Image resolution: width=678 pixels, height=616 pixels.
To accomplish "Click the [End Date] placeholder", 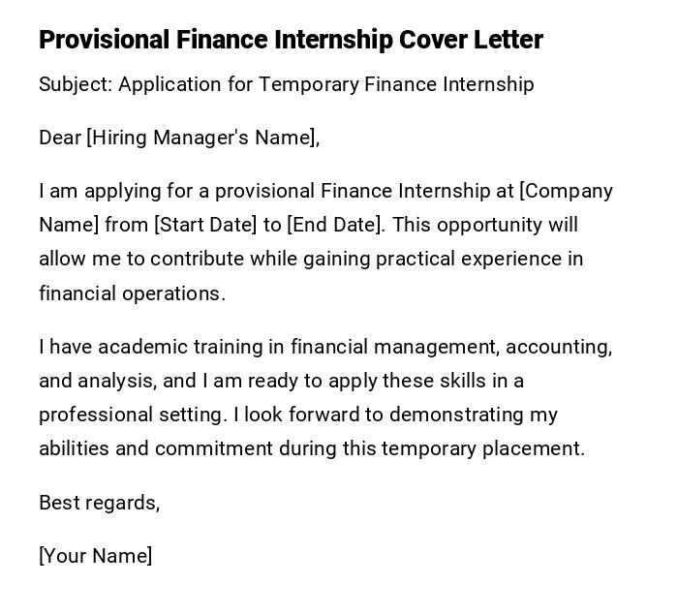I will coord(335,225).
